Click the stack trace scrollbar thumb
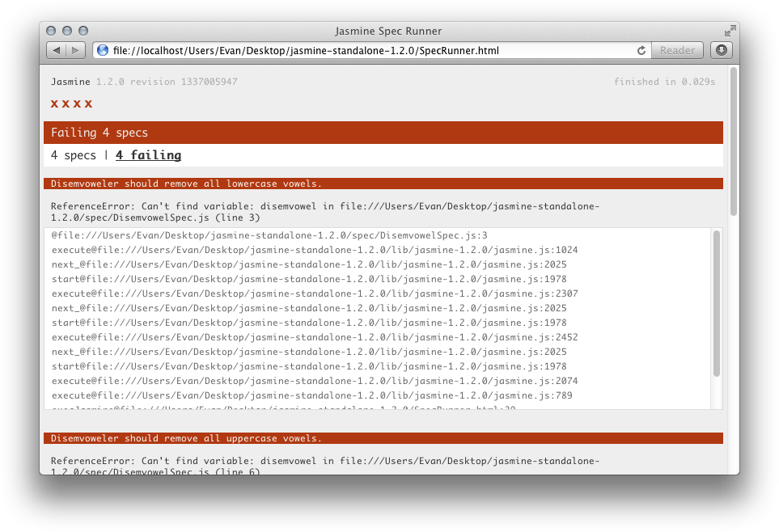This screenshot has width=779, height=532. click(x=717, y=303)
